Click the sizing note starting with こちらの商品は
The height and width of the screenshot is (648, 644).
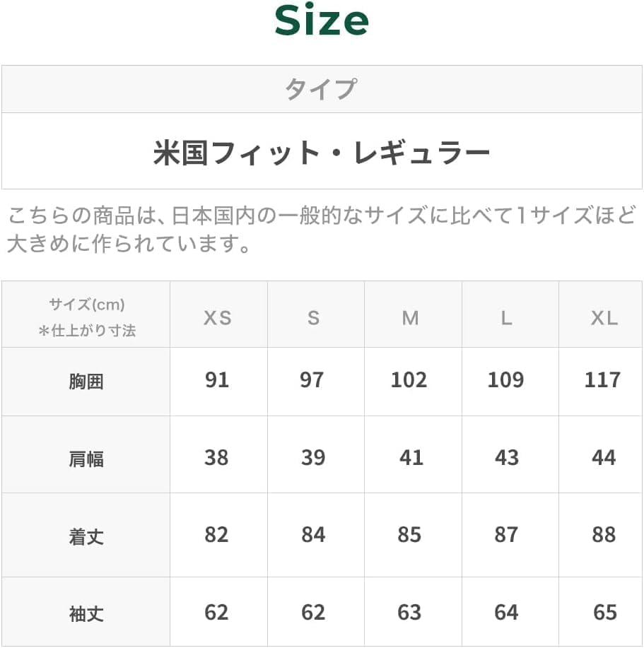pos(322,230)
